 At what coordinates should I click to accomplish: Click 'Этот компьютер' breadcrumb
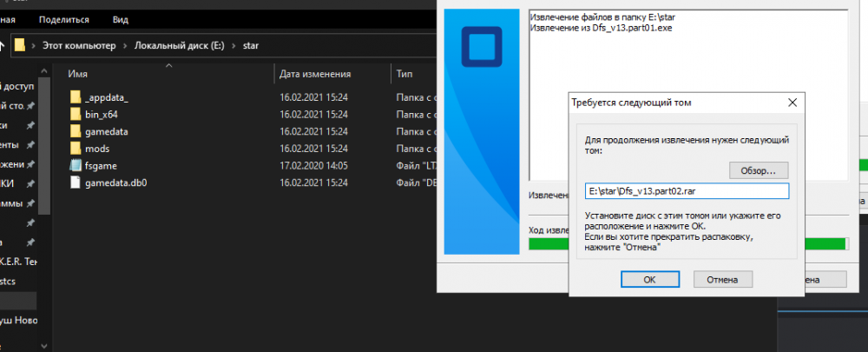click(79, 45)
